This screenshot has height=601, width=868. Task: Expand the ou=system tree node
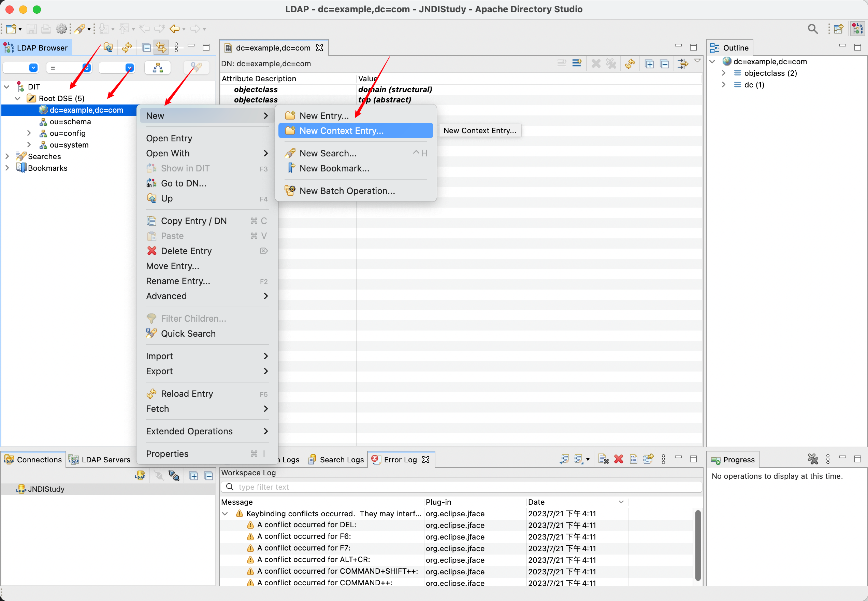(29, 145)
